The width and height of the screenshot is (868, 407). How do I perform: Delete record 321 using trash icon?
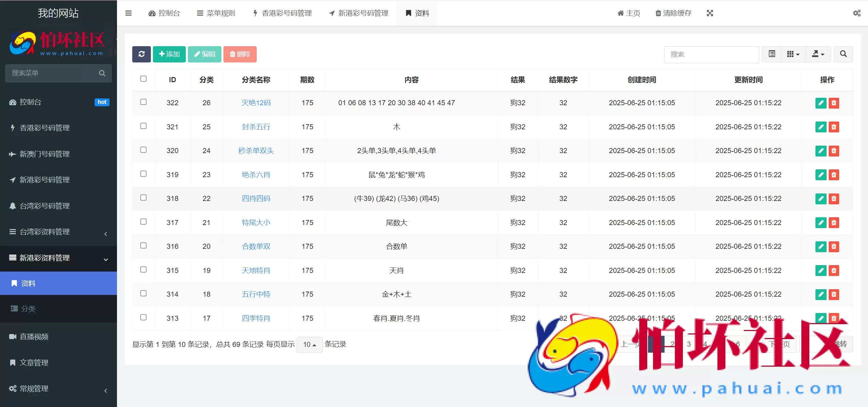coord(834,127)
